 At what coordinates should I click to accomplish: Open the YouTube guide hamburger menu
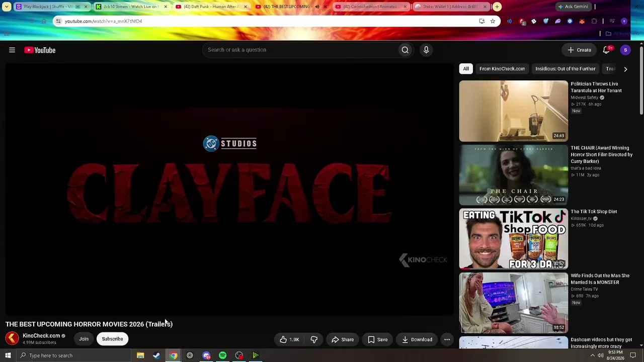tap(12, 50)
